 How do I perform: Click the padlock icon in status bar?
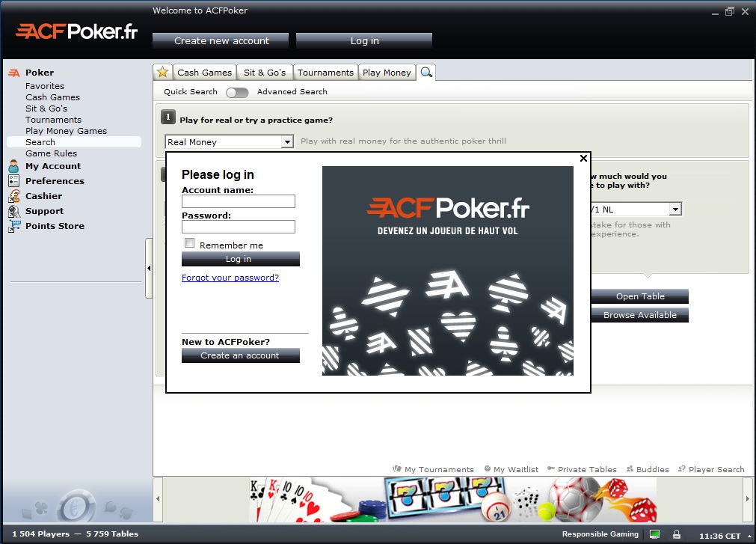[677, 534]
